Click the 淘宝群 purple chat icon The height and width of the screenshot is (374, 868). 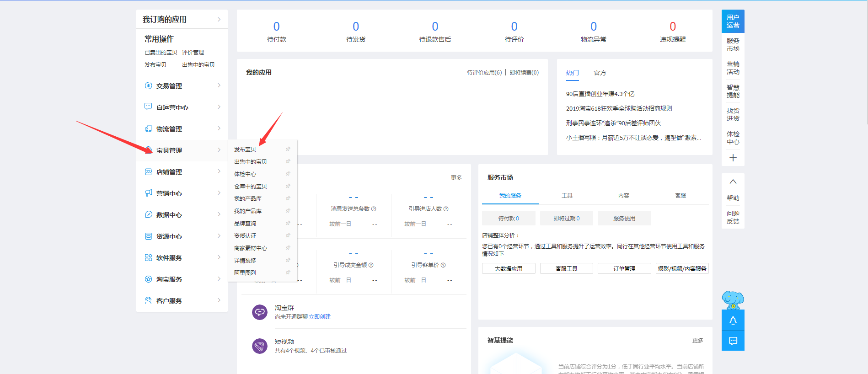(x=260, y=312)
